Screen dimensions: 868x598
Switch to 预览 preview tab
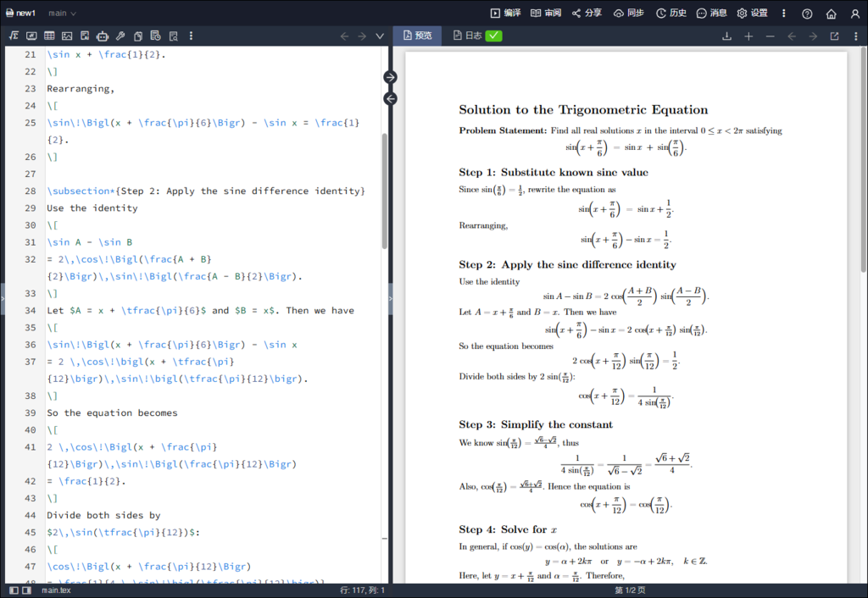tap(417, 36)
